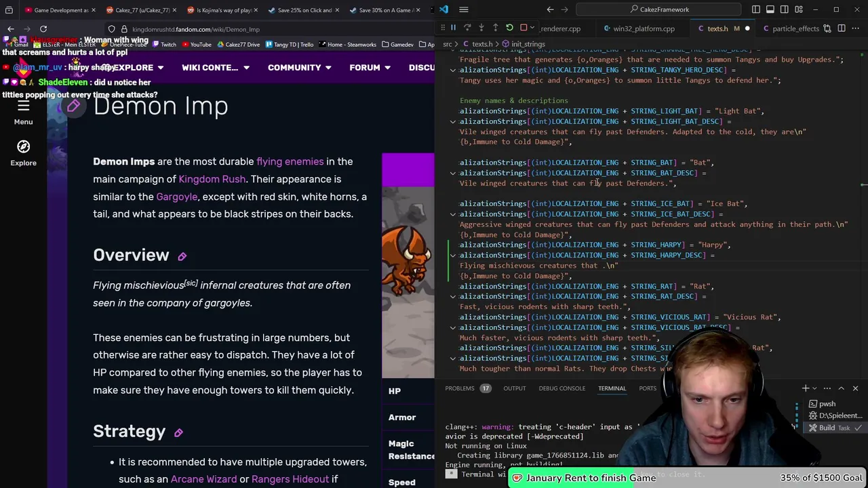Collapse the STRING_TANGY_HERO_DESC code block
Viewport: 868px width, 488px height.
click(x=453, y=70)
